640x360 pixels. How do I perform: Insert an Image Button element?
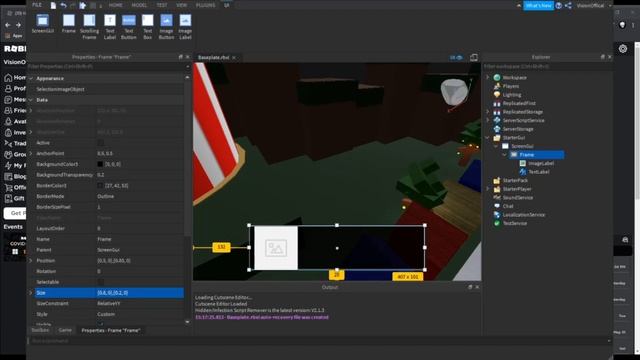pos(166,27)
